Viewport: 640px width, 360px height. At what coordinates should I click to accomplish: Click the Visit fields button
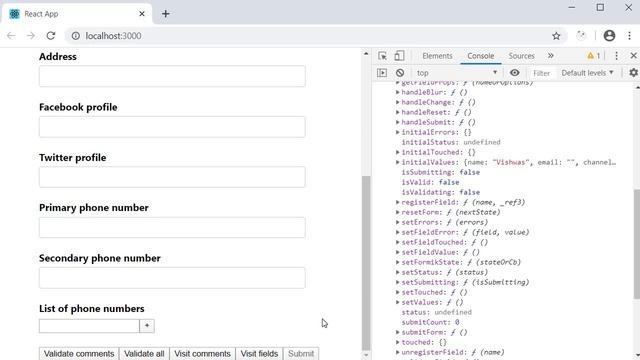259,353
